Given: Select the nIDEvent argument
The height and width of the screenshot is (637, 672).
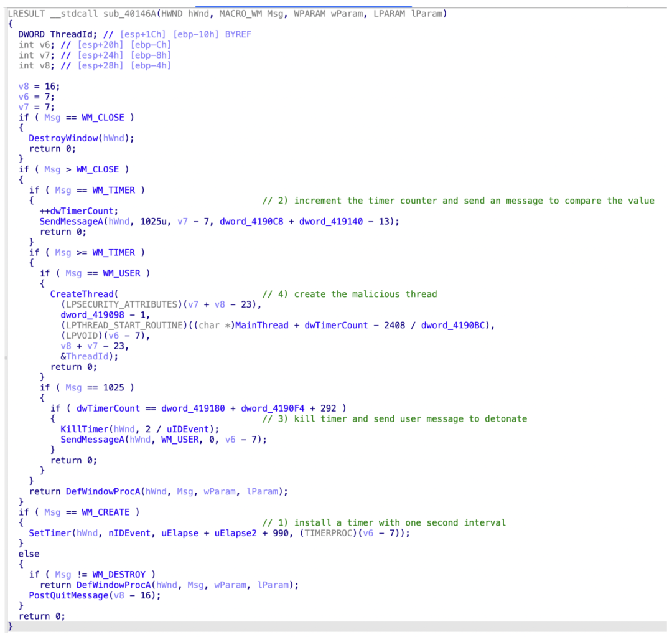Looking at the screenshot, I should [129, 533].
